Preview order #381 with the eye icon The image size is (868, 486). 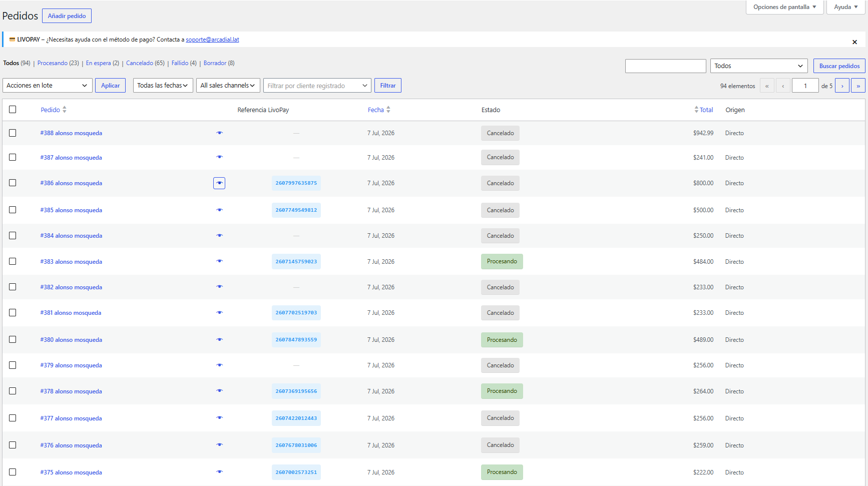point(219,313)
